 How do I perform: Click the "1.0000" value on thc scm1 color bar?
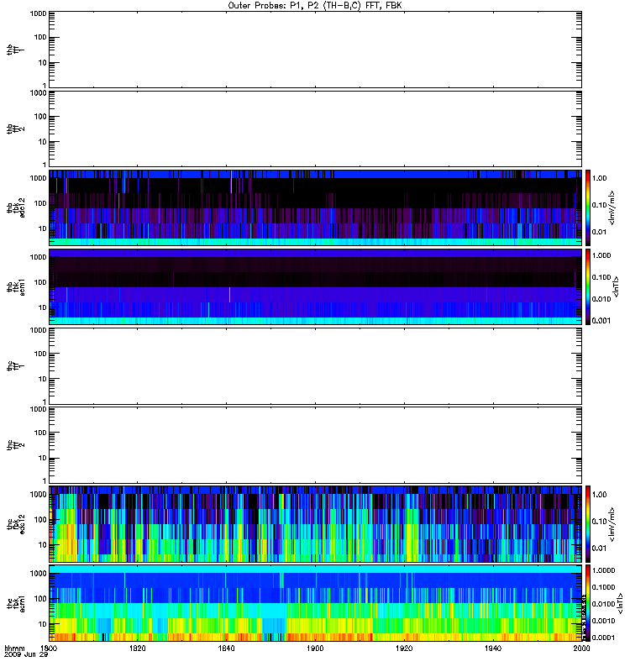click(603, 570)
